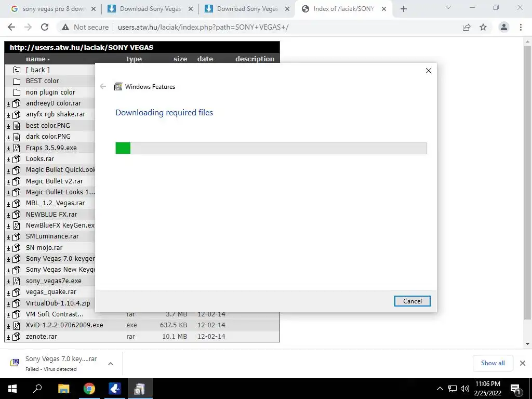
Task: Open the Chrome profile avatar
Action: [x=504, y=27]
